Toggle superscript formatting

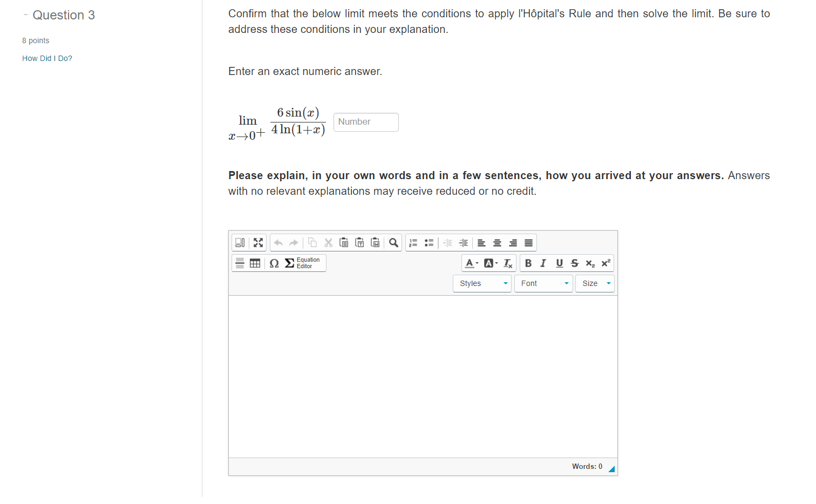coord(604,263)
